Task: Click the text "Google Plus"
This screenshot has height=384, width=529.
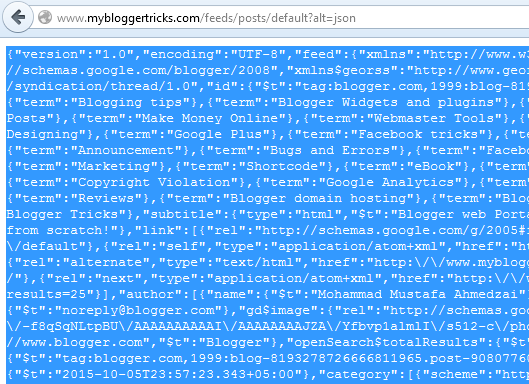Action: pos(218,134)
